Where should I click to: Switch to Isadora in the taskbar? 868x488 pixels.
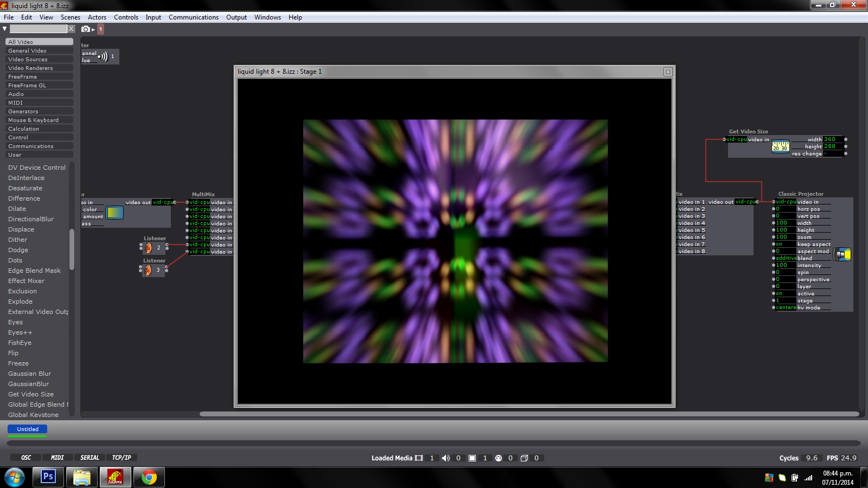coord(115,477)
